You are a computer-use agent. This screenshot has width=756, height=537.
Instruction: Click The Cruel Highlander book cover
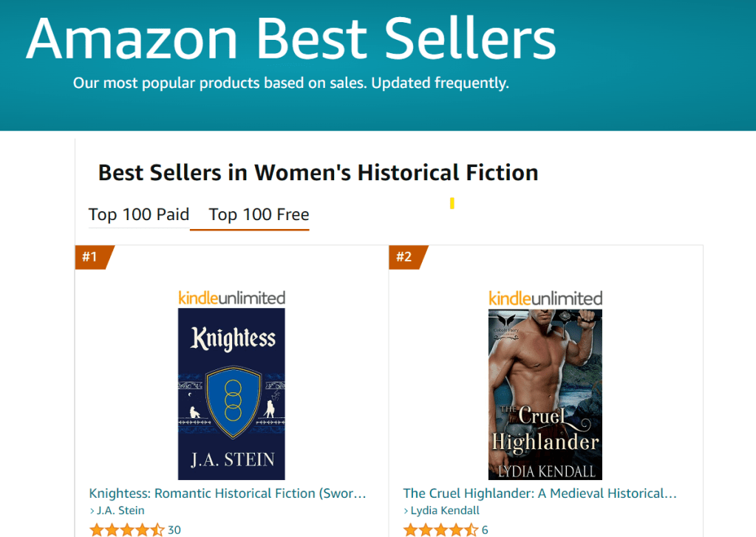(545, 394)
